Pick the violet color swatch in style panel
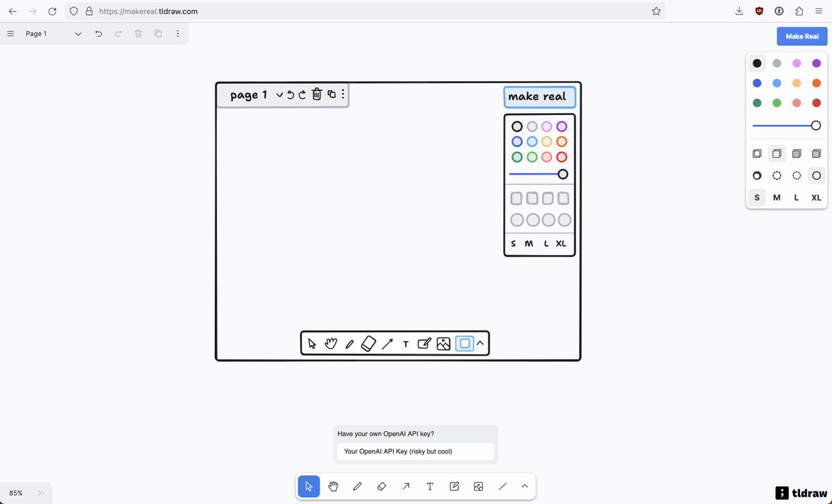Viewport: 832px width, 504px height. [816, 63]
